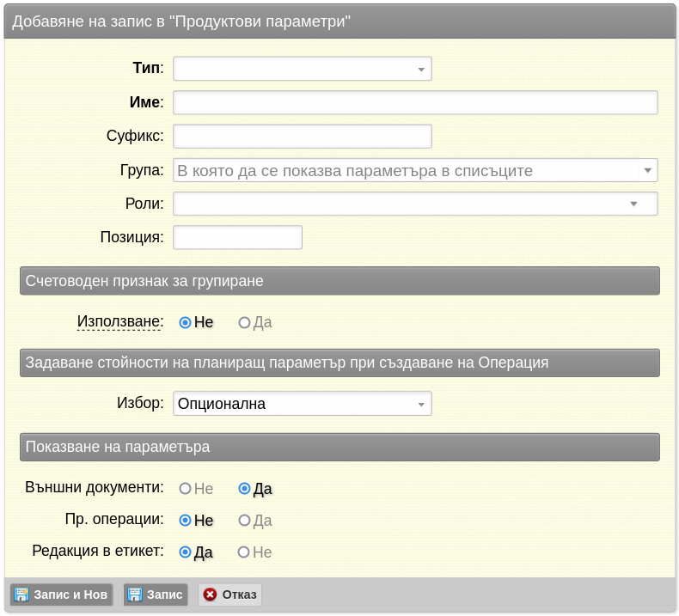Expand the Група combo box arrow
Screen dimensions: 679x616
click(648, 170)
